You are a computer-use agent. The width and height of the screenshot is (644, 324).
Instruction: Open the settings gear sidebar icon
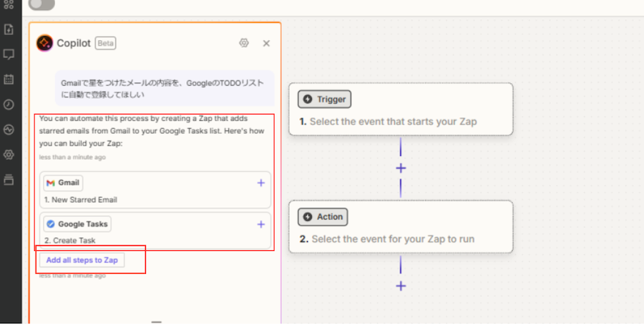[x=9, y=154]
